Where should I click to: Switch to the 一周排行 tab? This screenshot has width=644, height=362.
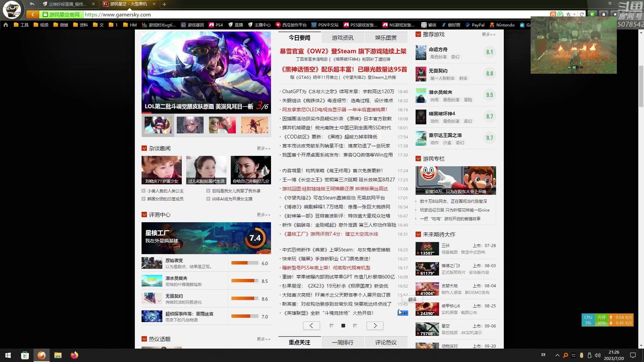coord(342,342)
